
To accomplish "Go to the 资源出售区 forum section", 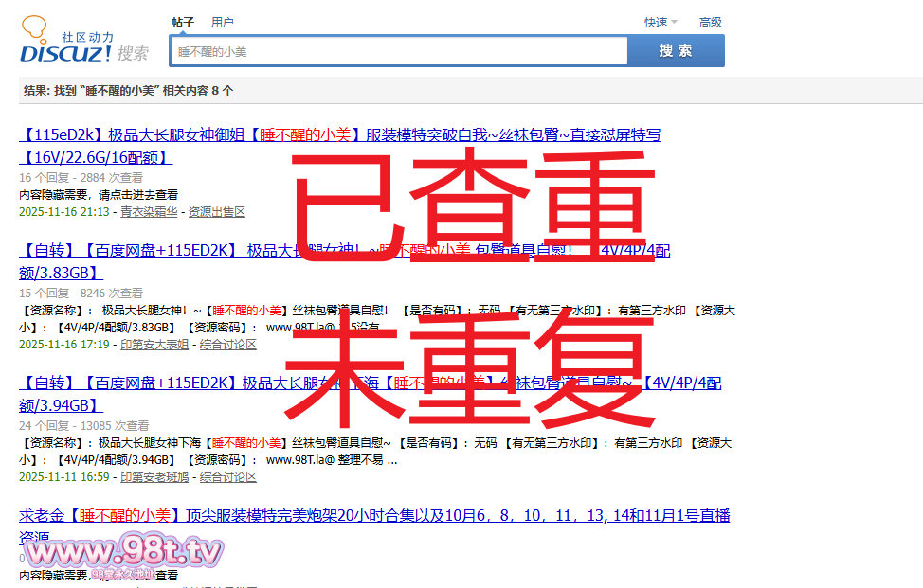I will point(217,212).
